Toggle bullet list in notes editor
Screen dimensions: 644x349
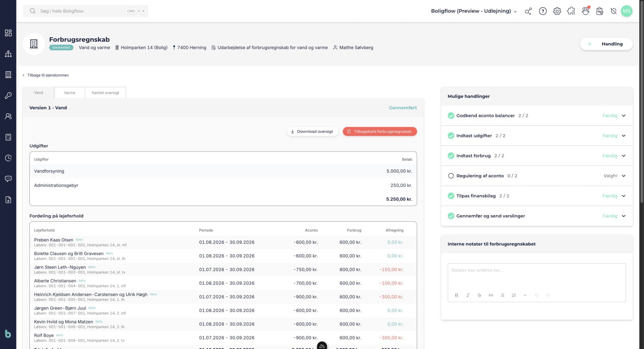point(502,295)
